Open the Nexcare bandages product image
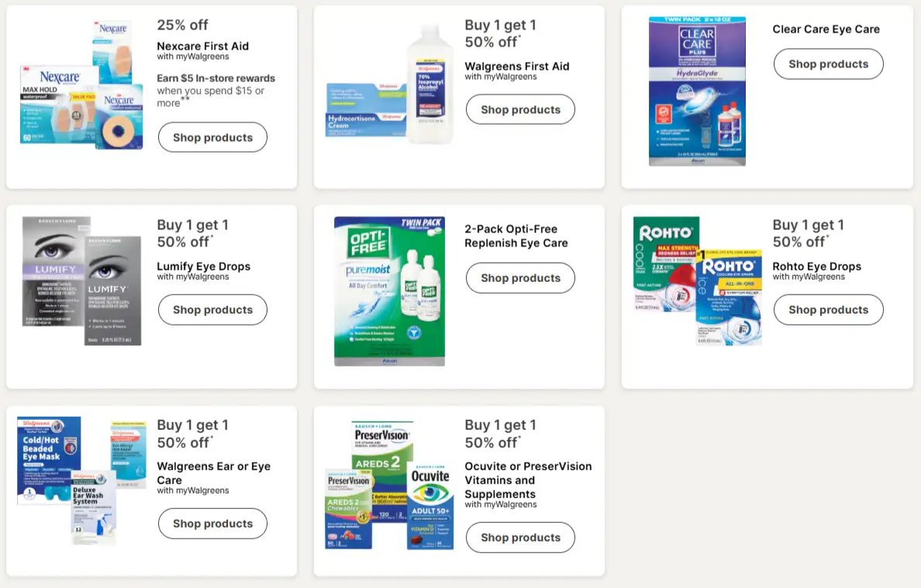This screenshot has width=921, height=588. [81, 85]
